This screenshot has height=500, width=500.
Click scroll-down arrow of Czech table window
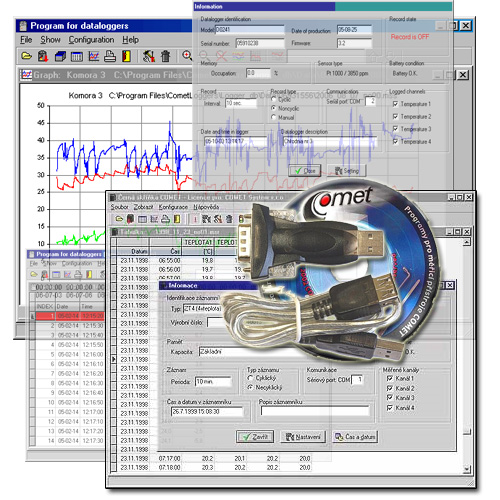467,469
